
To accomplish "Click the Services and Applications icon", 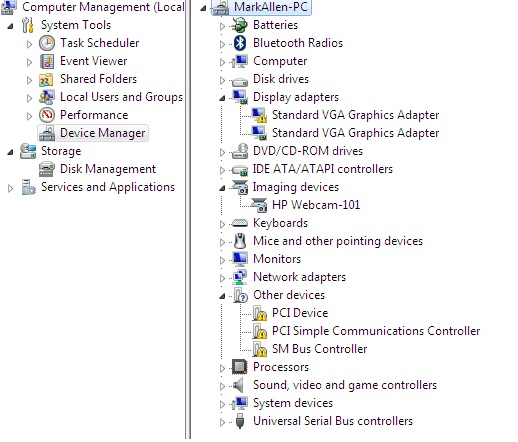I will click(28, 187).
